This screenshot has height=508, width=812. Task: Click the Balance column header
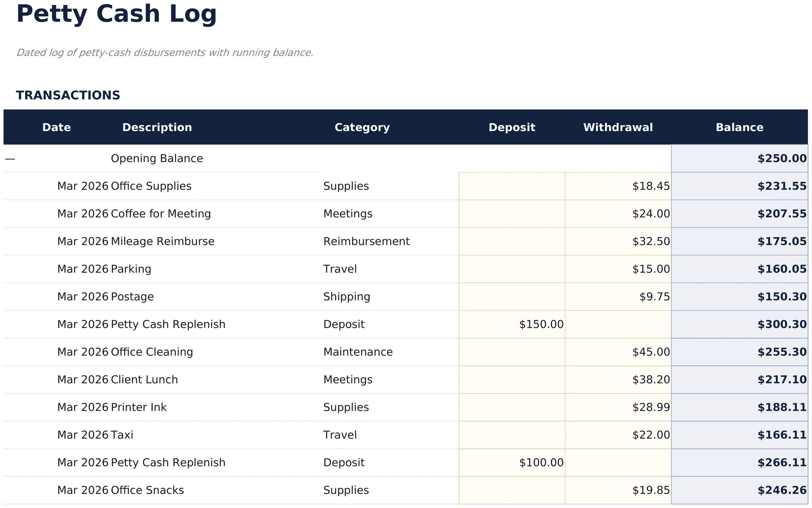[x=740, y=127]
